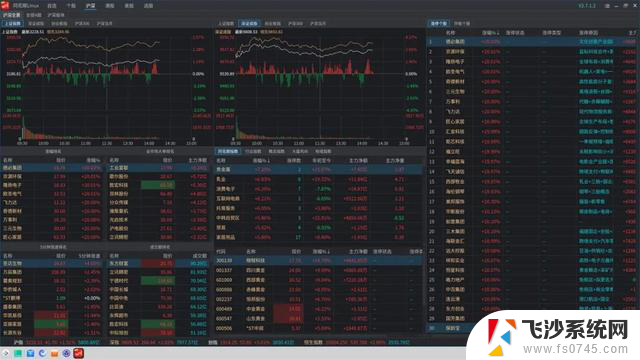Open the launcher icon in the taskbar
Viewport: 640px width, 360px height.
(x=5, y=353)
